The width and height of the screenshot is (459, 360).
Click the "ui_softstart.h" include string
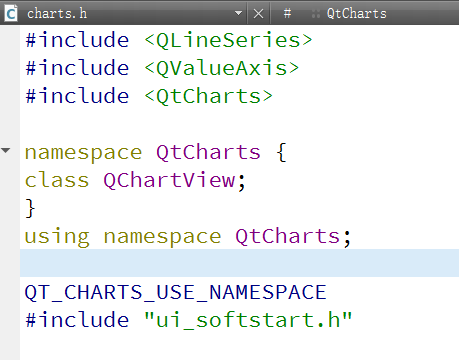pos(248,320)
